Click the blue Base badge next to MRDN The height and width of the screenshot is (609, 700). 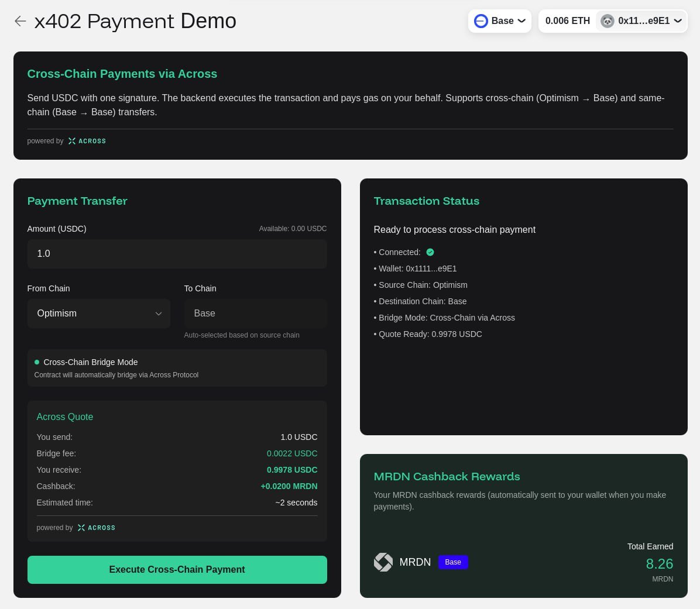(x=452, y=562)
